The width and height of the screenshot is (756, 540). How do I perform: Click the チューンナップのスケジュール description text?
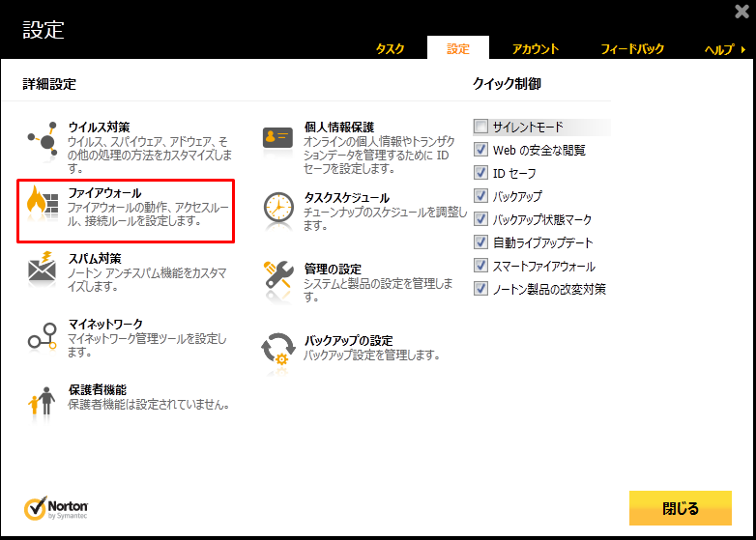(385, 218)
